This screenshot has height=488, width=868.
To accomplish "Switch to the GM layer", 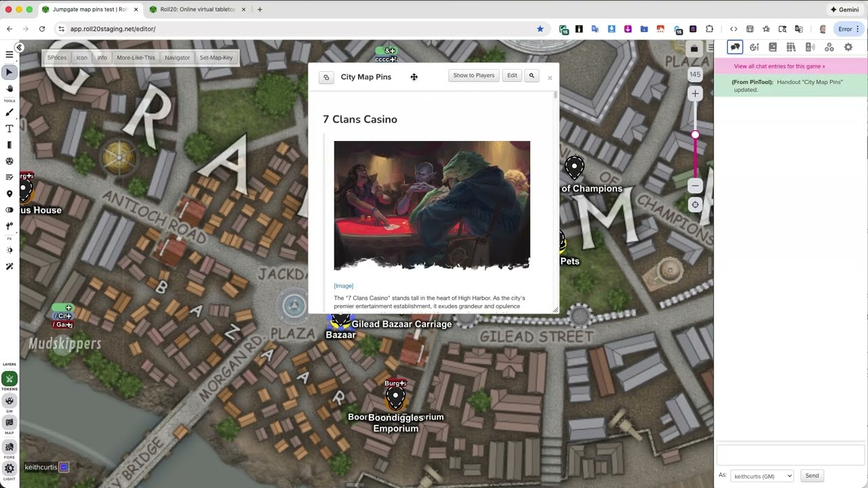I will 9,401.
